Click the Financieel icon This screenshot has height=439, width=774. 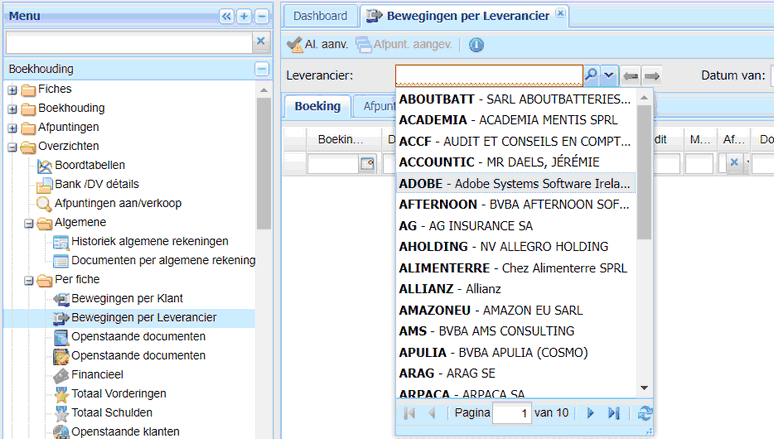click(x=61, y=375)
